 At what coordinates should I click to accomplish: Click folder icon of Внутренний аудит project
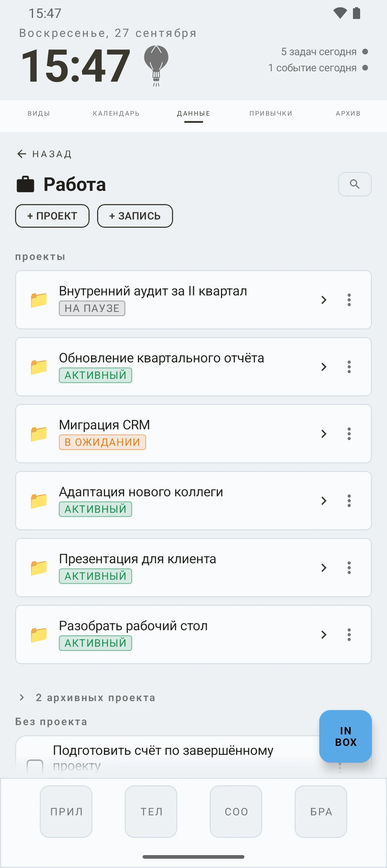coord(39,300)
